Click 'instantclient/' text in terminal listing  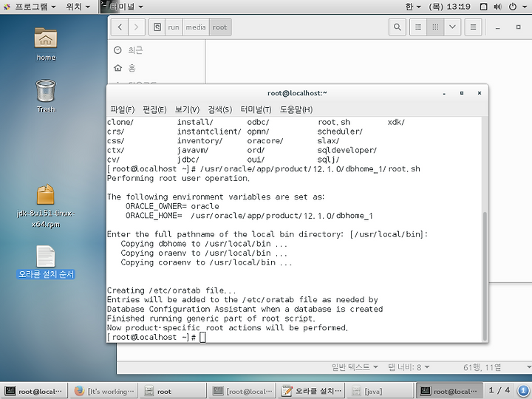point(209,132)
